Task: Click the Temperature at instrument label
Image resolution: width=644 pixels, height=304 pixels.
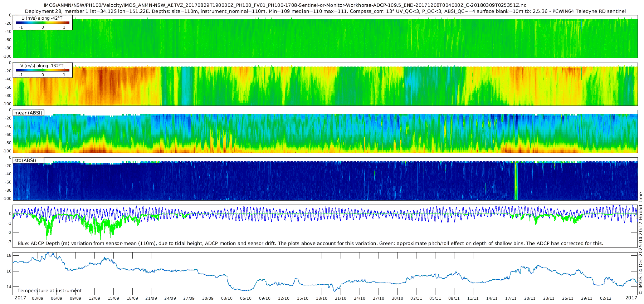Action: coord(49,291)
